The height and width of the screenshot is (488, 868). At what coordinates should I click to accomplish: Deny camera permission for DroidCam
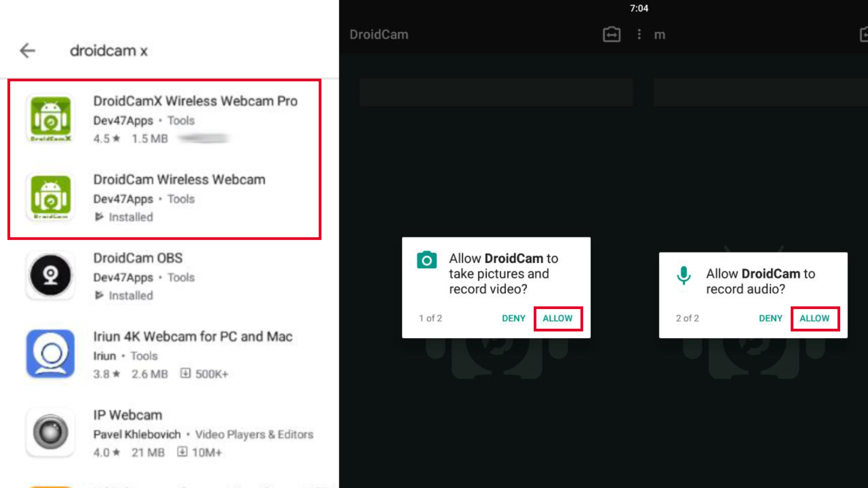[513, 319]
